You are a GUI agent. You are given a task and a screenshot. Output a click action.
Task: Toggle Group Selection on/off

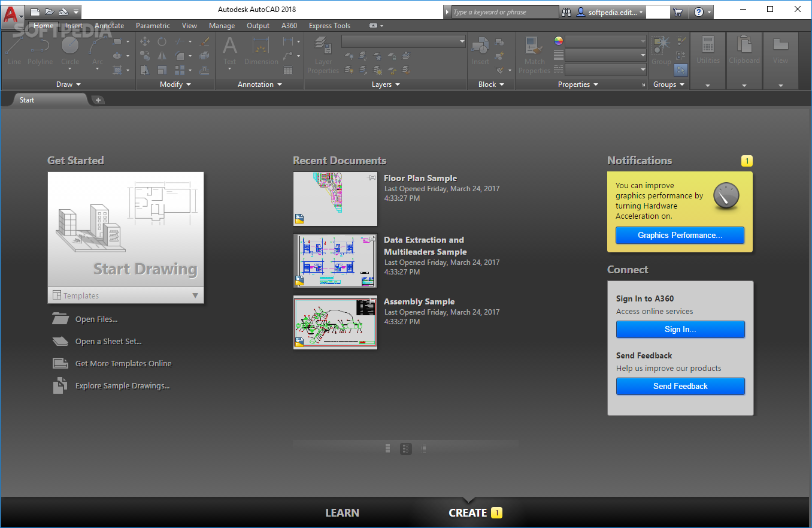(x=681, y=70)
